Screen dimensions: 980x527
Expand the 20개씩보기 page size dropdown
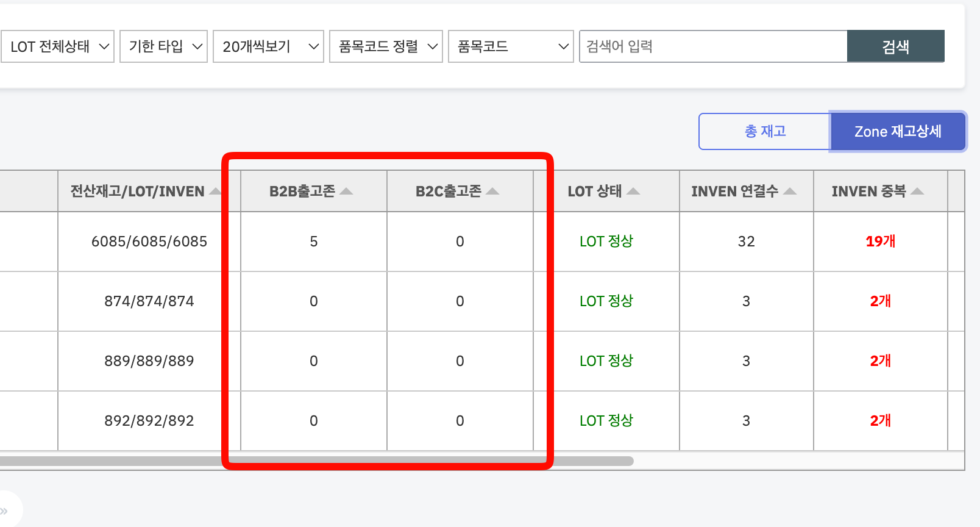[268, 46]
